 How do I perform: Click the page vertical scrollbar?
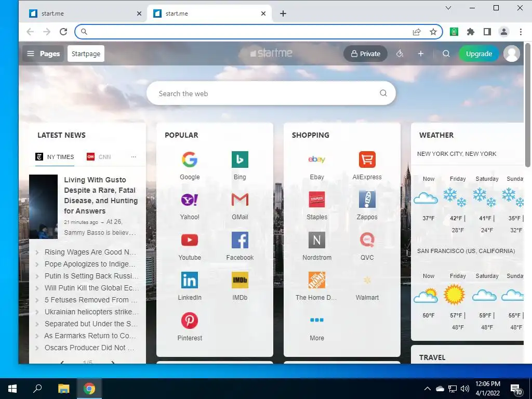click(528, 105)
